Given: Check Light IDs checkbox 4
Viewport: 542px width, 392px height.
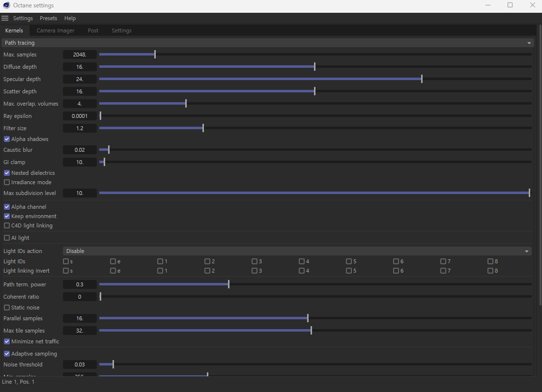Looking at the screenshot, I should (302, 261).
